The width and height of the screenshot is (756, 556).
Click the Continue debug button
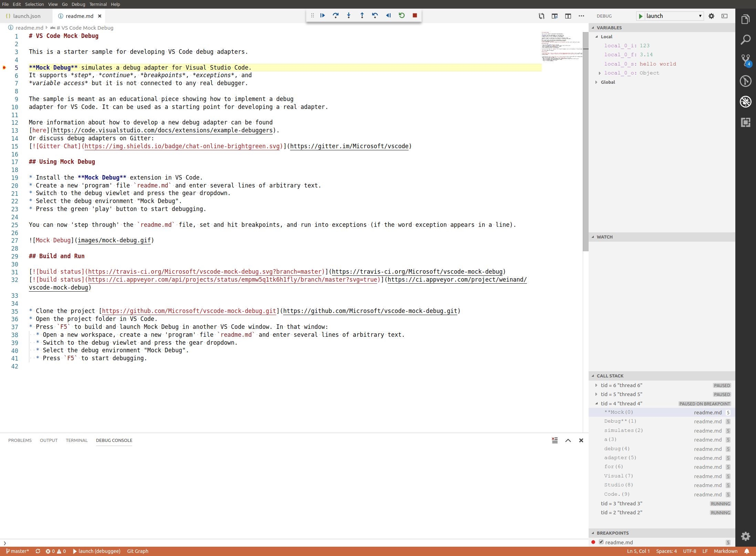click(x=322, y=16)
